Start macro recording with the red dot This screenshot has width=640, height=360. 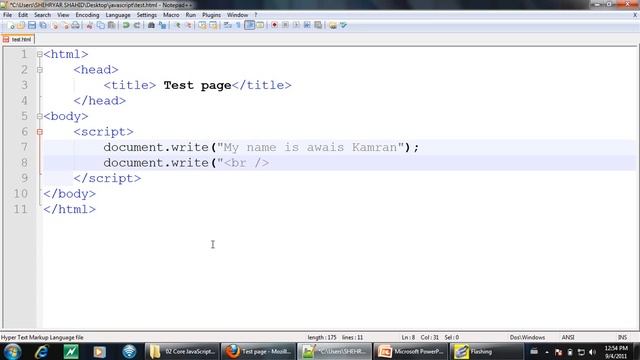[274, 25]
